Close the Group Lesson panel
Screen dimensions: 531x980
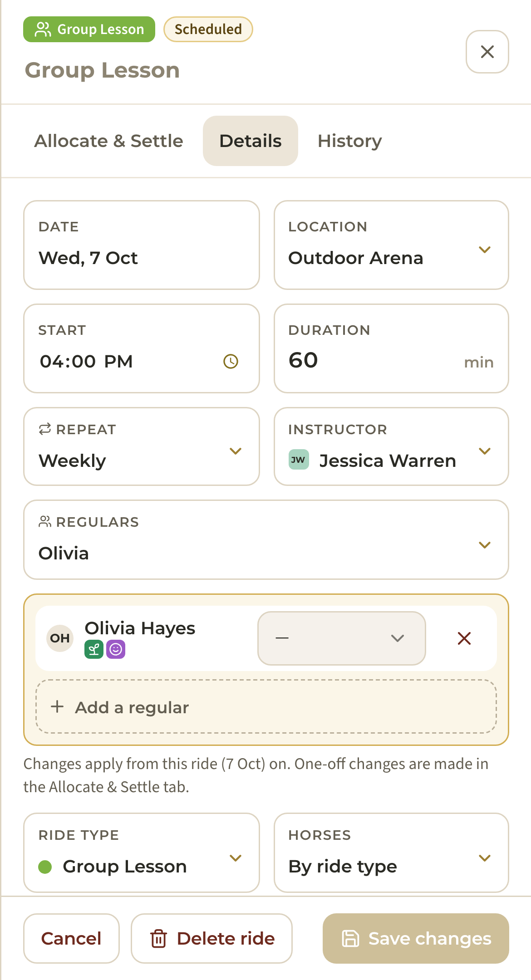[x=487, y=52]
